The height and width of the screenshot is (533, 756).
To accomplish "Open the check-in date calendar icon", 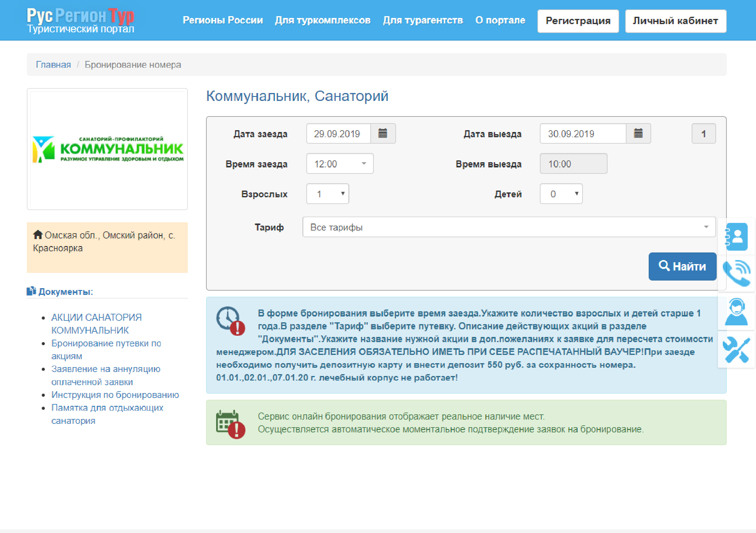I will coord(383,134).
